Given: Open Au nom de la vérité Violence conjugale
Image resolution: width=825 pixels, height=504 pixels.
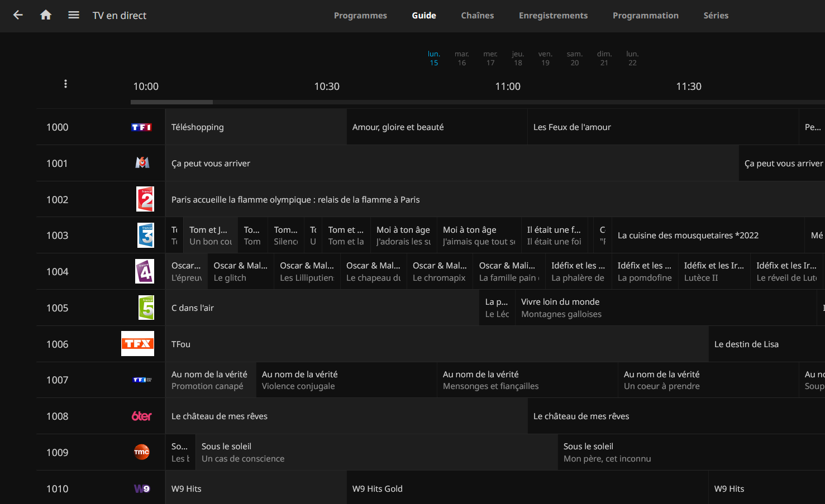Looking at the screenshot, I should [346, 380].
